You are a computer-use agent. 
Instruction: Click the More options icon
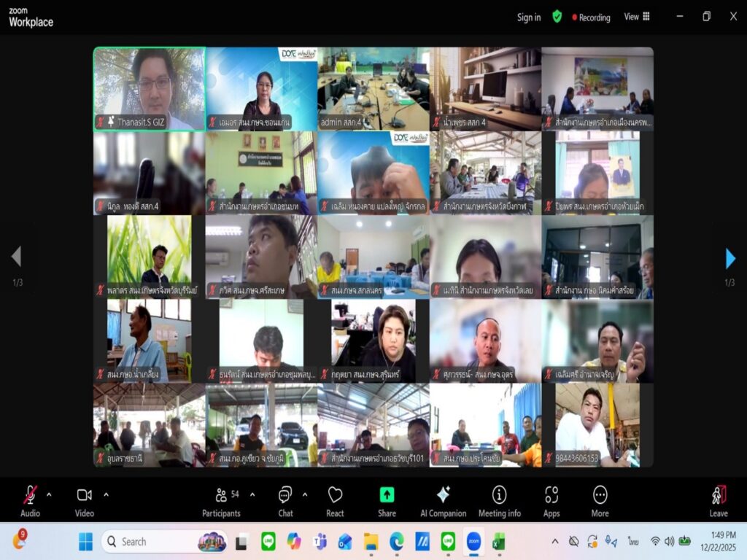coord(600,496)
